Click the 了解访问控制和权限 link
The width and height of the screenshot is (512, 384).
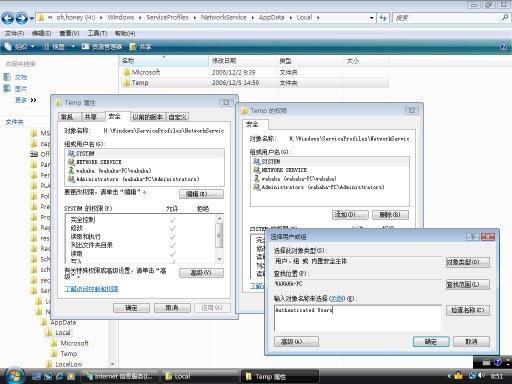(x=91, y=289)
